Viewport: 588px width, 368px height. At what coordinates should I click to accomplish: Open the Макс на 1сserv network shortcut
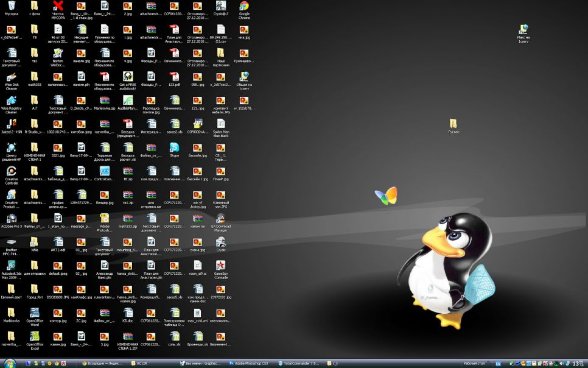tap(523, 34)
